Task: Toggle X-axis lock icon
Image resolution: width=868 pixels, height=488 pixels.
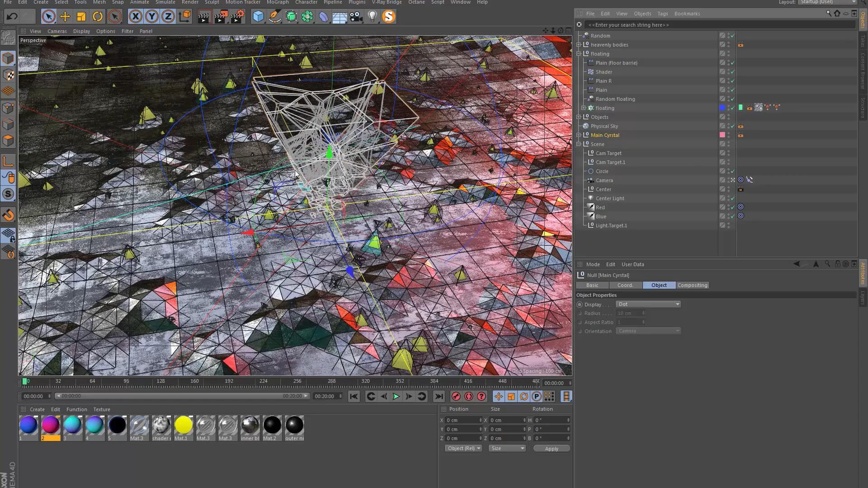Action: pyautogui.click(x=135, y=17)
